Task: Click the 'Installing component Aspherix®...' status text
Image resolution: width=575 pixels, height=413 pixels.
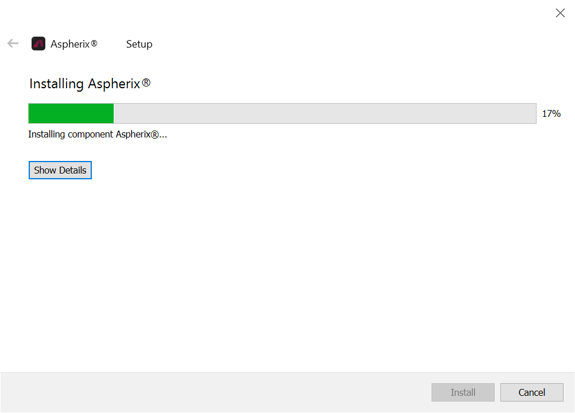Action: click(98, 135)
